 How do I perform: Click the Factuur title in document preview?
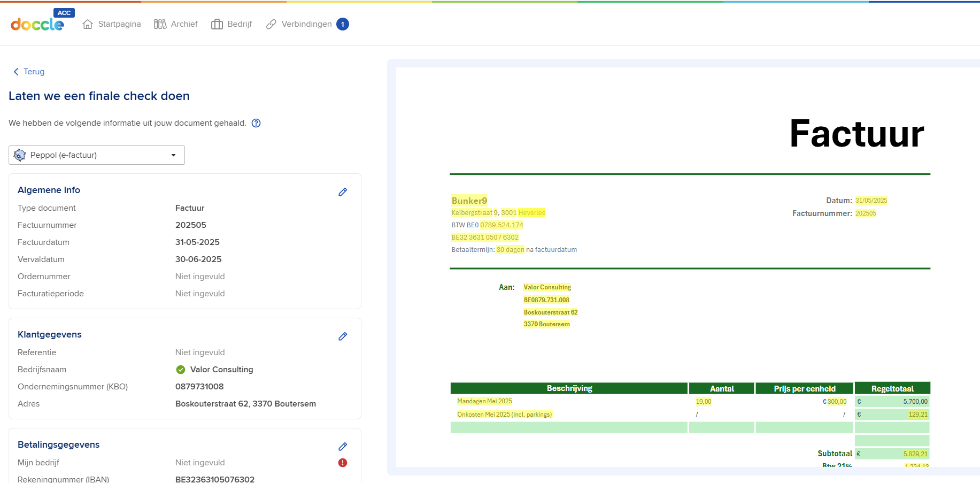click(856, 134)
